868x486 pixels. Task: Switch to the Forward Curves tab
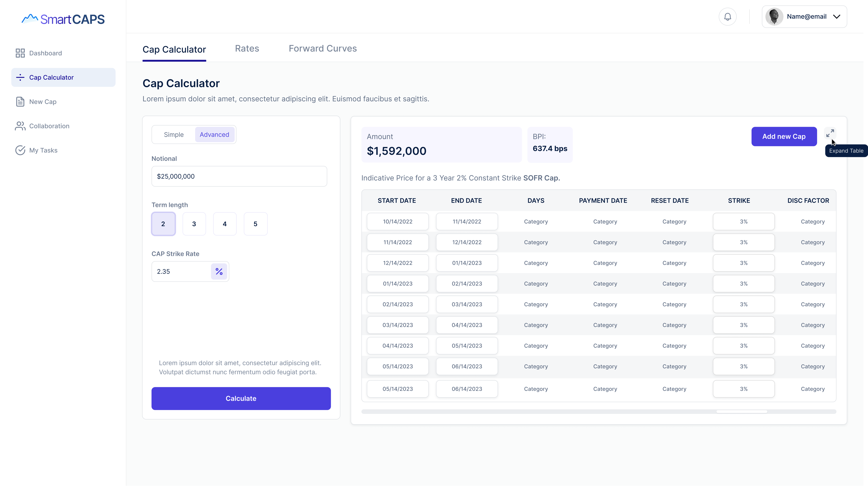(x=323, y=49)
